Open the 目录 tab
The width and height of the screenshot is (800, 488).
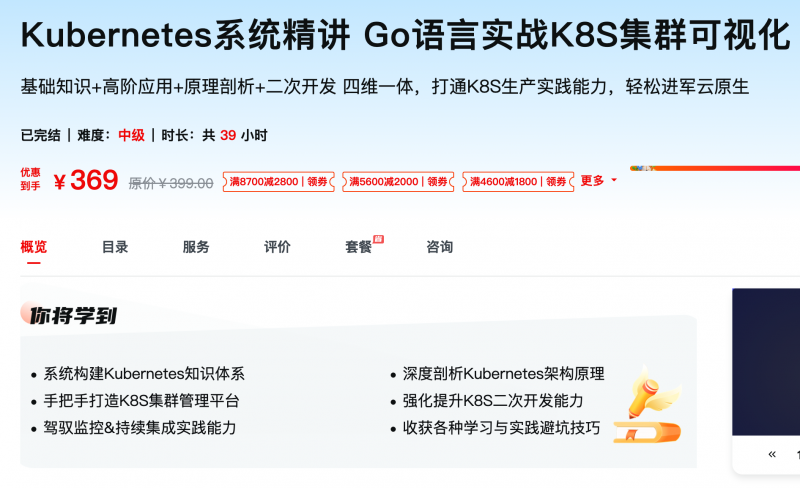click(115, 247)
